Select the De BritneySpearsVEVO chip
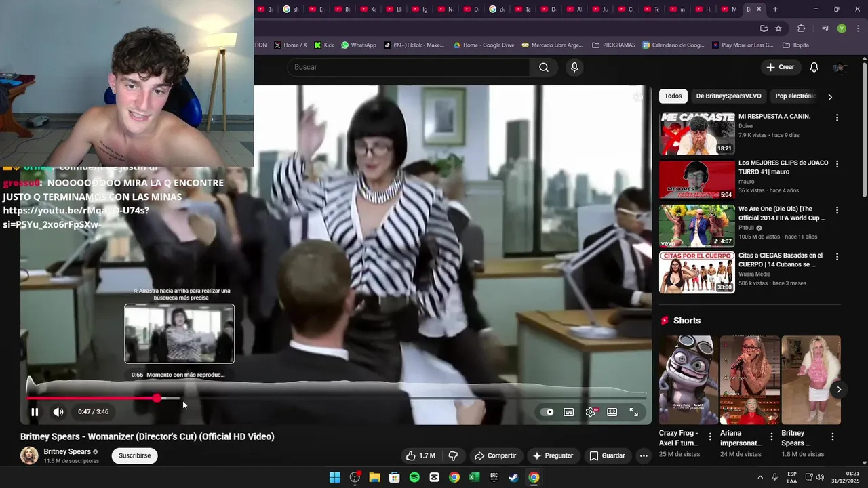The image size is (868, 488). (x=728, y=96)
